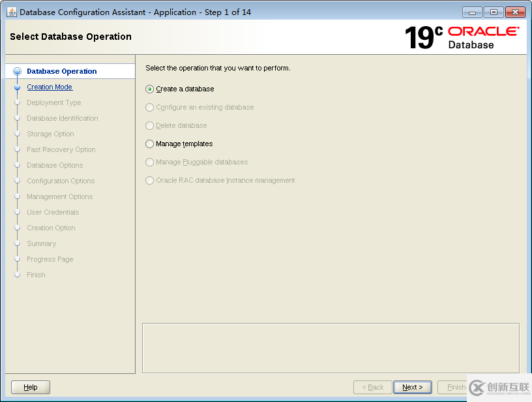Click the Oracle 19c Database logo
Image resolution: width=532 pixels, height=402 pixels.
pyautogui.click(x=462, y=37)
